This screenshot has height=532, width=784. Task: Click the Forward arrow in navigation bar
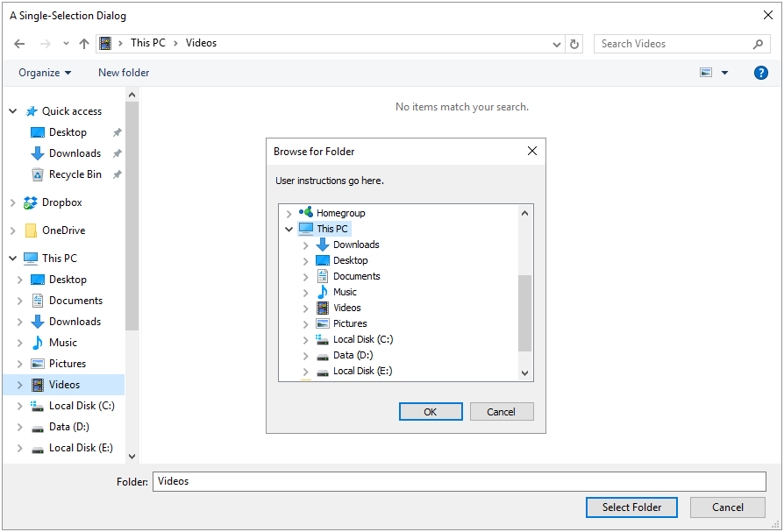click(46, 44)
